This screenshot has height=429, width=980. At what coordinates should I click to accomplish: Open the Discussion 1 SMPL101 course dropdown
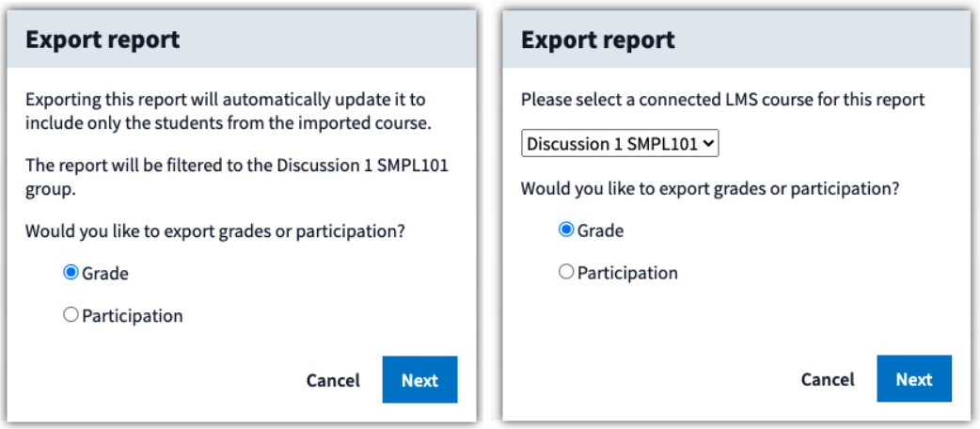tap(620, 145)
